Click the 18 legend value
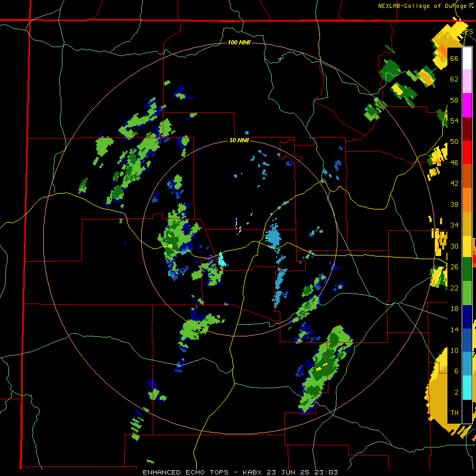Image resolution: width=476 pixels, height=476 pixels. click(x=454, y=309)
